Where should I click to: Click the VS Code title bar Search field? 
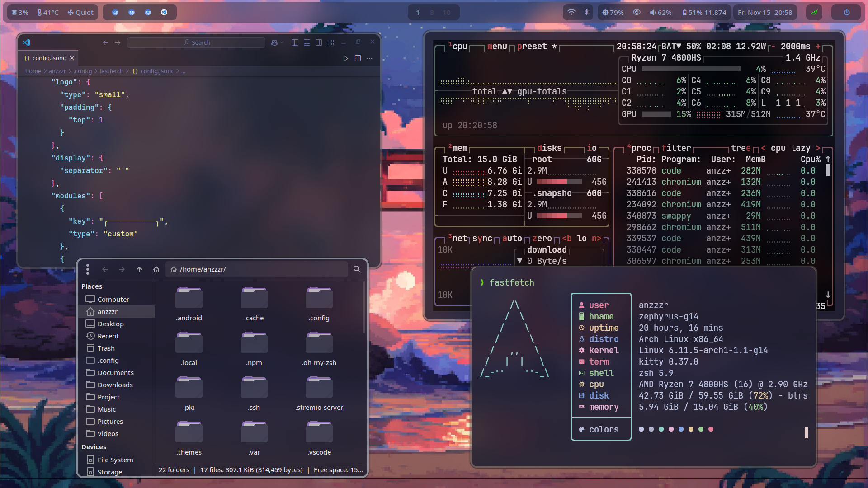click(196, 42)
